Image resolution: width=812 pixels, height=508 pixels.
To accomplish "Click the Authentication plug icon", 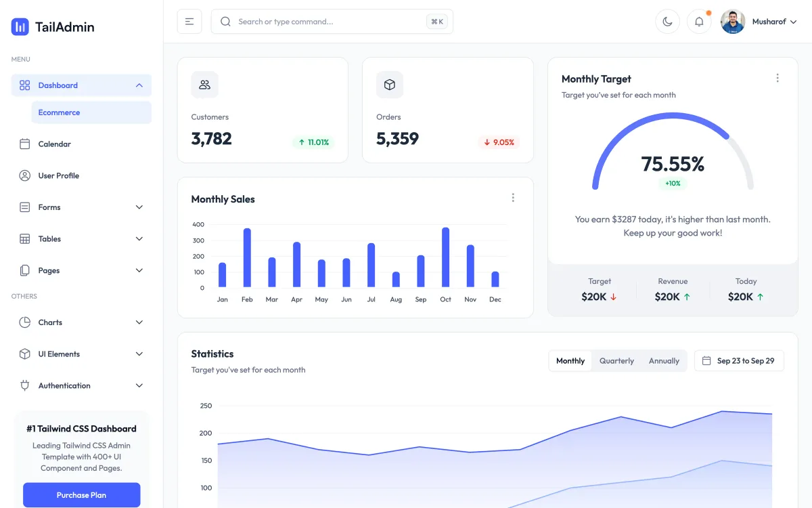I will pyautogui.click(x=25, y=385).
